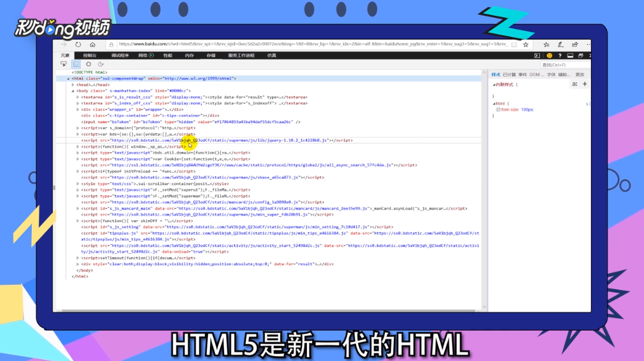Viewport: 644px width, 361px height.
Task: Click the add notes pen icon
Action: 560,44
